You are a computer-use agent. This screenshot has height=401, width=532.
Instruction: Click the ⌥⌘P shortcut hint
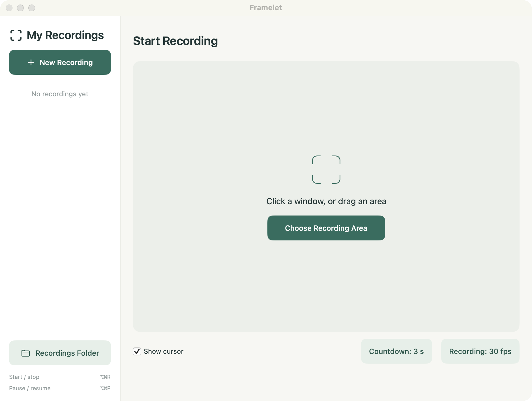(x=105, y=388)
